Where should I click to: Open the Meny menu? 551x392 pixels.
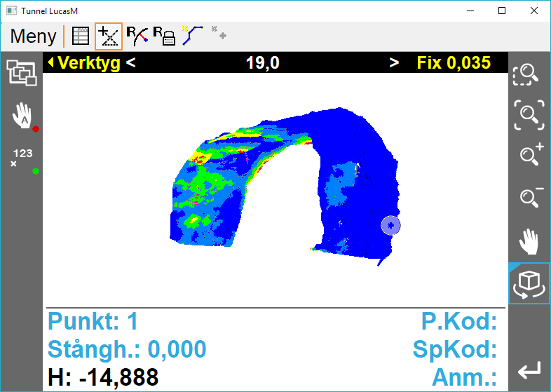(x=33, y=36)
